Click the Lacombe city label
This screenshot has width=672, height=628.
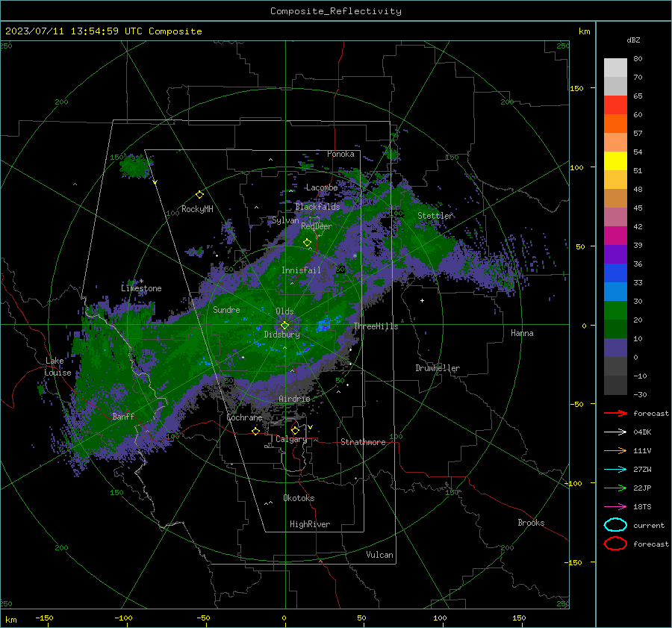click(x=322, y=187)
